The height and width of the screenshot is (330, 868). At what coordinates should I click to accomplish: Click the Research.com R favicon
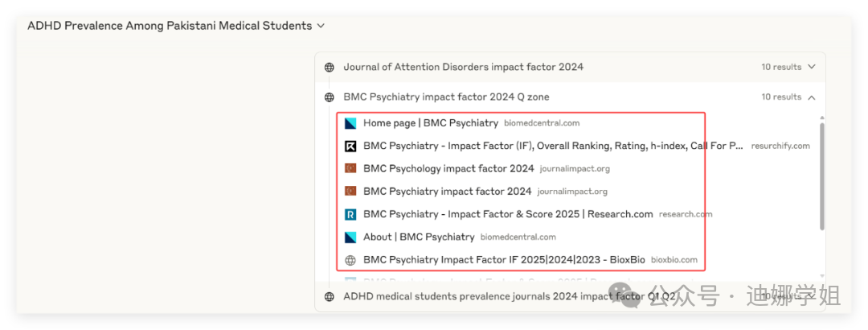(350, 214)
